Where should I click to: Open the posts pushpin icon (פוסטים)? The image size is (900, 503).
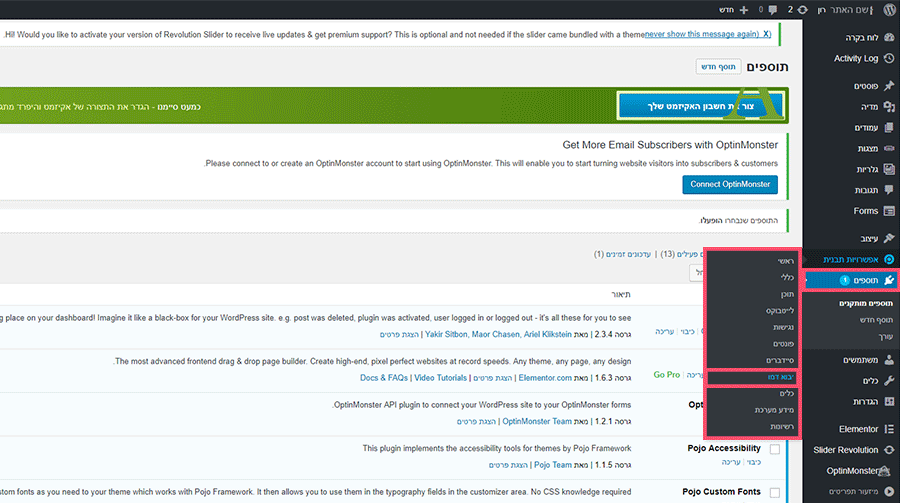pyautogui.click(x=889, y=86)
